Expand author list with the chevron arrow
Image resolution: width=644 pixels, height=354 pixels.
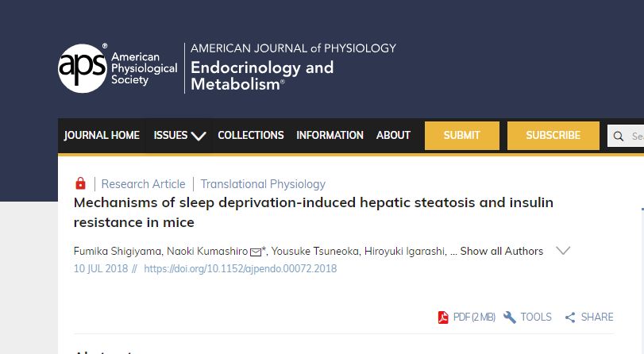tap(563, 251)
